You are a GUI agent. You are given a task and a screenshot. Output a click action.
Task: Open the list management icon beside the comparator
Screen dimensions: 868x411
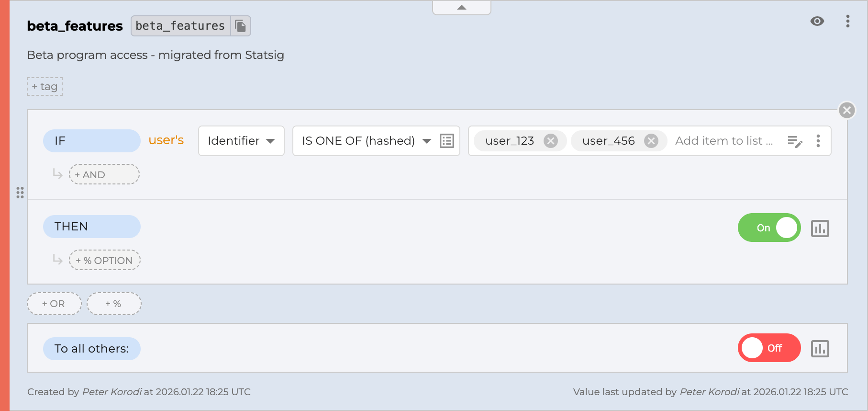click(446, 140)
